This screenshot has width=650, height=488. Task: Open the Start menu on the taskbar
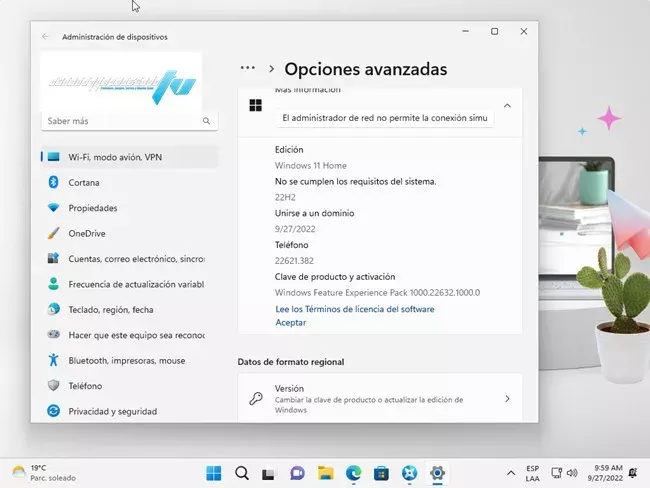[214, 473]
